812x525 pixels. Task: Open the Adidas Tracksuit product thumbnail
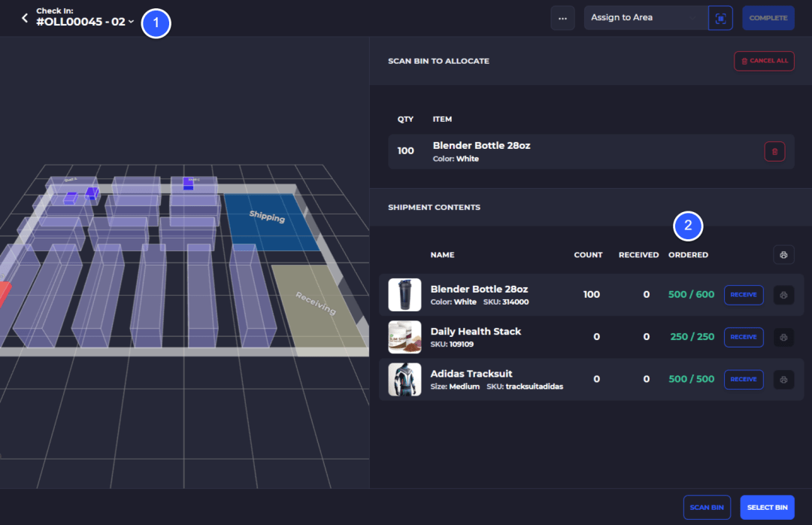pyautogui.click(x=404, y=379)
